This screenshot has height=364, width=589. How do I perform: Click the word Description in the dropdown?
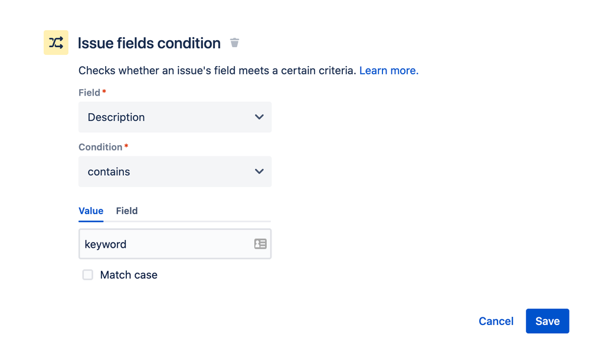coord(116,117)
